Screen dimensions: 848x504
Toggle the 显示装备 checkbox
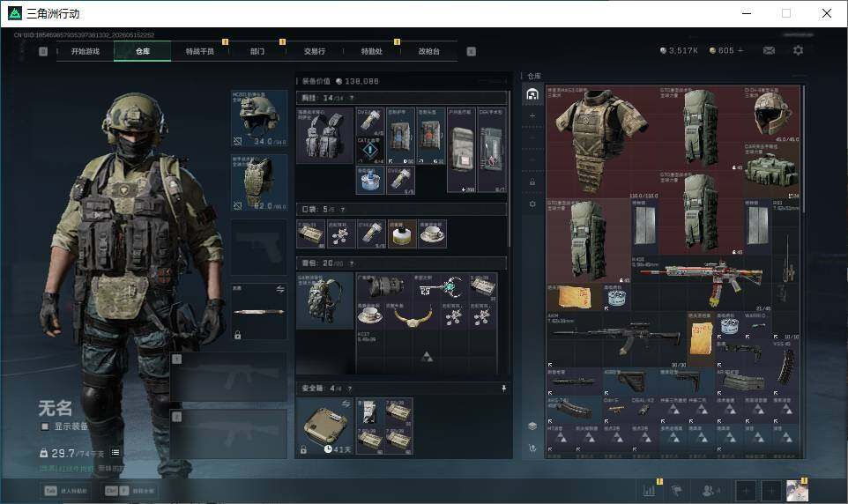point(45,426)
